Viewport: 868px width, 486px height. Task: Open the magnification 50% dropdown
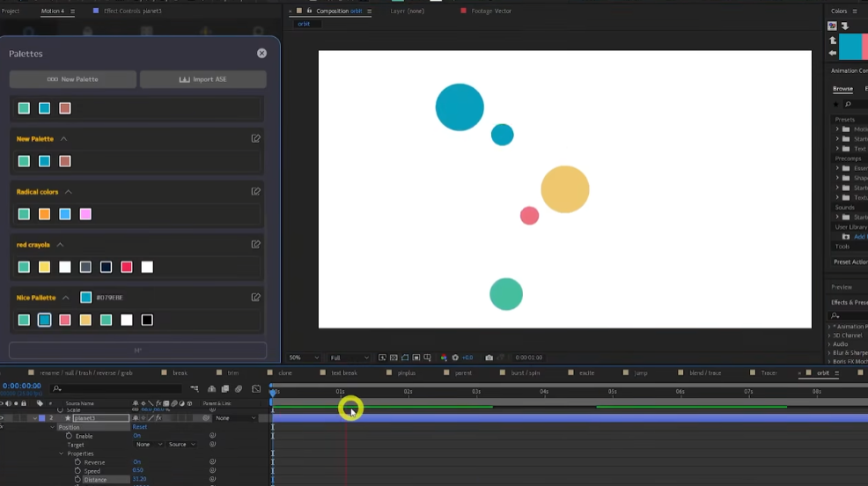(x=304, y=357)
